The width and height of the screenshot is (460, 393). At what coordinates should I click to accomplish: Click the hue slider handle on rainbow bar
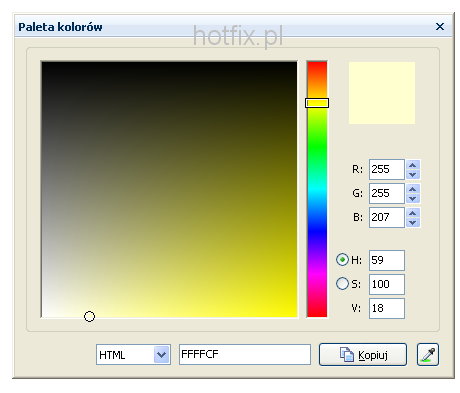coord(317,103)
